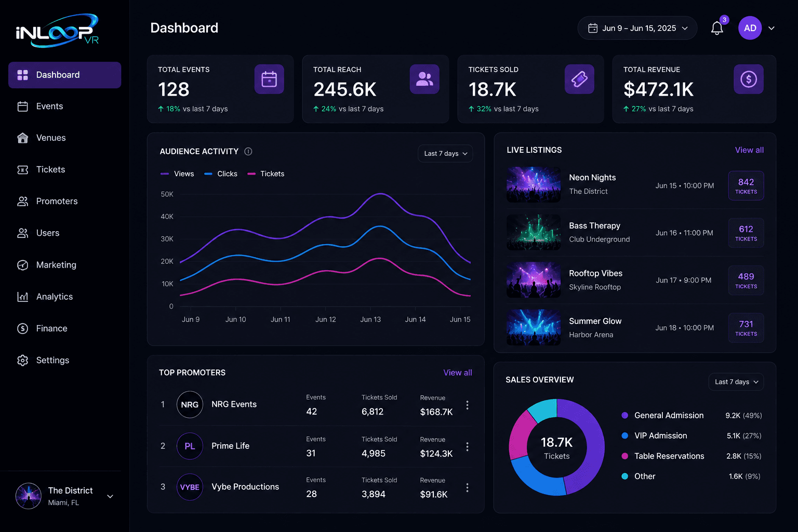Click View all in Live Listings
Viewport: 798px width, 532px height.
[749, 150]
